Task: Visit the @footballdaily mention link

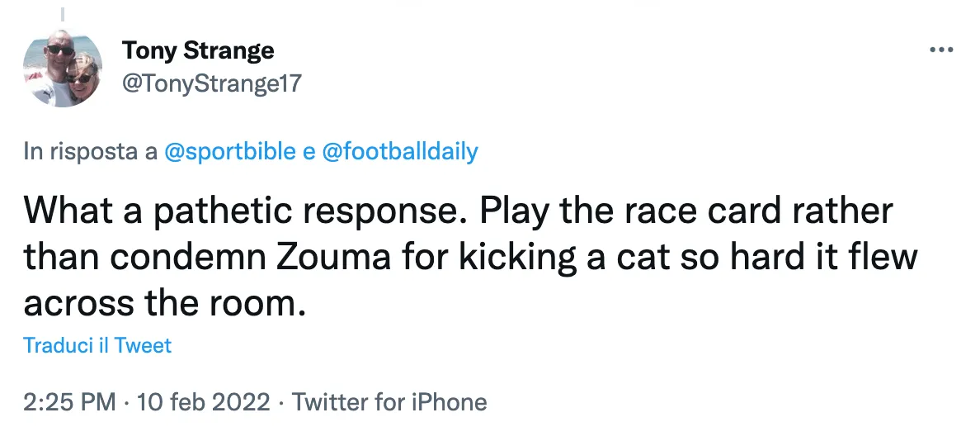Action: click(400, 151)
